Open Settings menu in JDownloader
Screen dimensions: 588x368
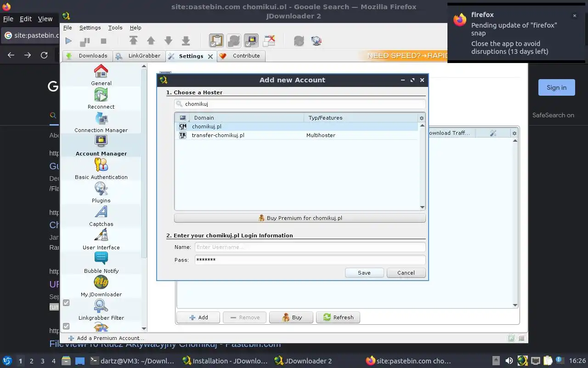[90, 28]
